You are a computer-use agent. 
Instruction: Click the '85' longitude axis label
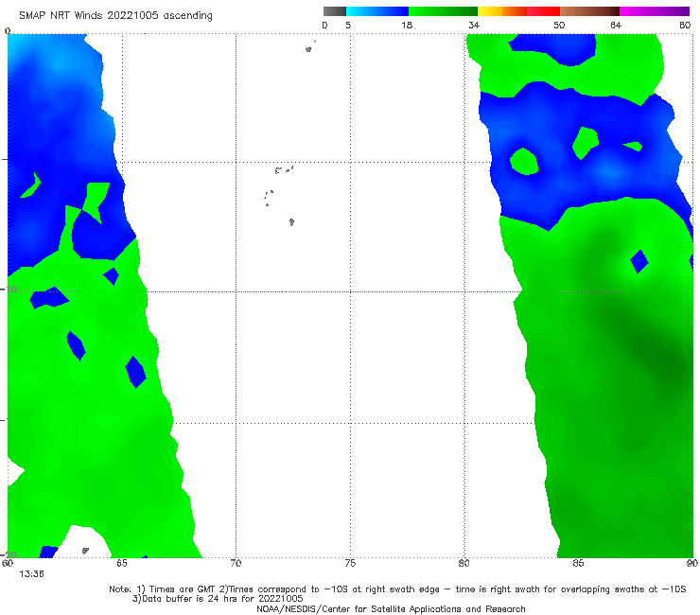pyautogui.click(x=578, y=563)
